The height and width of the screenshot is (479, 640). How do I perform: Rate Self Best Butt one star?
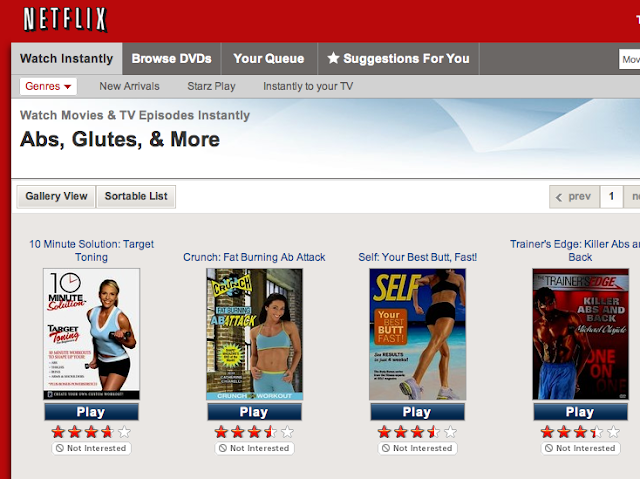[384, 432]
